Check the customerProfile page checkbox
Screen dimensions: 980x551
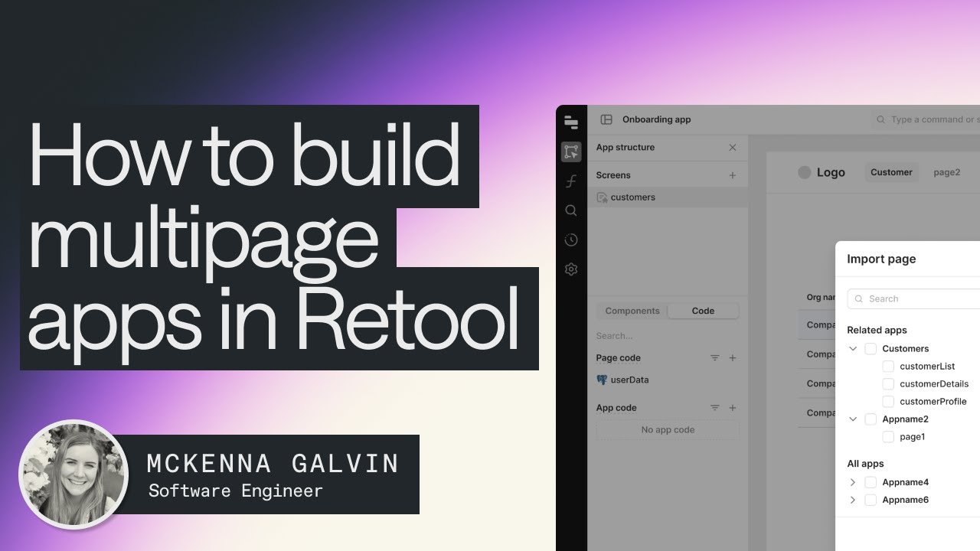(x=888, y=402)
